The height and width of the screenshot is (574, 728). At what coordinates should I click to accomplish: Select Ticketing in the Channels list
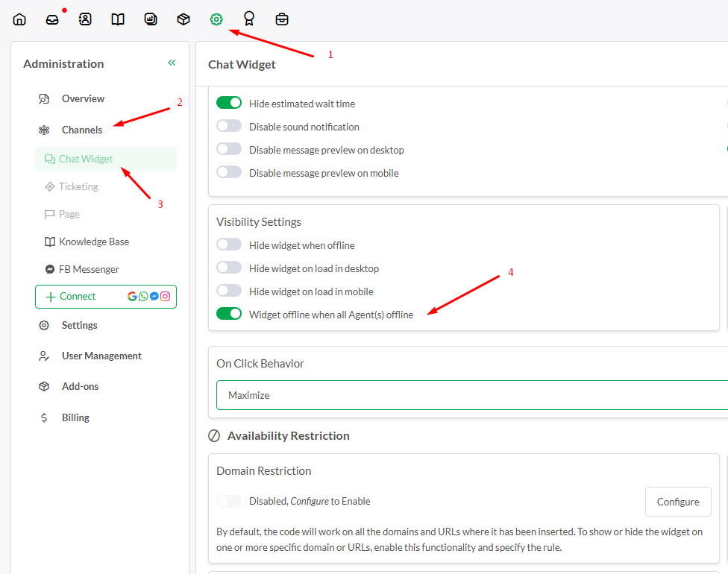coord(78,186)
